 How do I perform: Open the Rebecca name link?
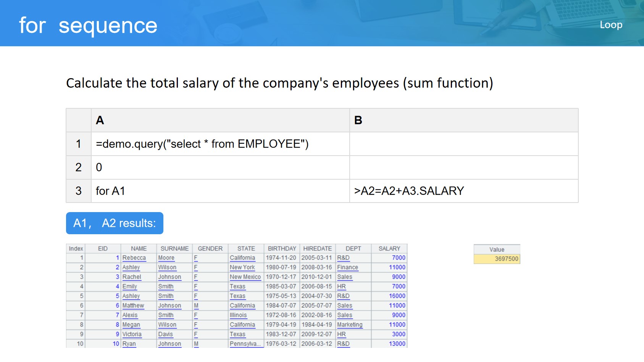[x=134, y=258]
